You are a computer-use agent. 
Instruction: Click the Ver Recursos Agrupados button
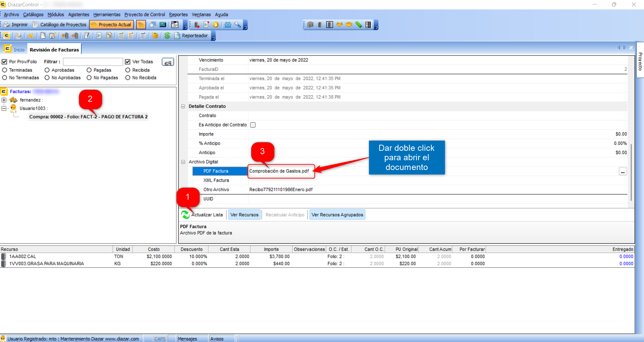(337, 215)
